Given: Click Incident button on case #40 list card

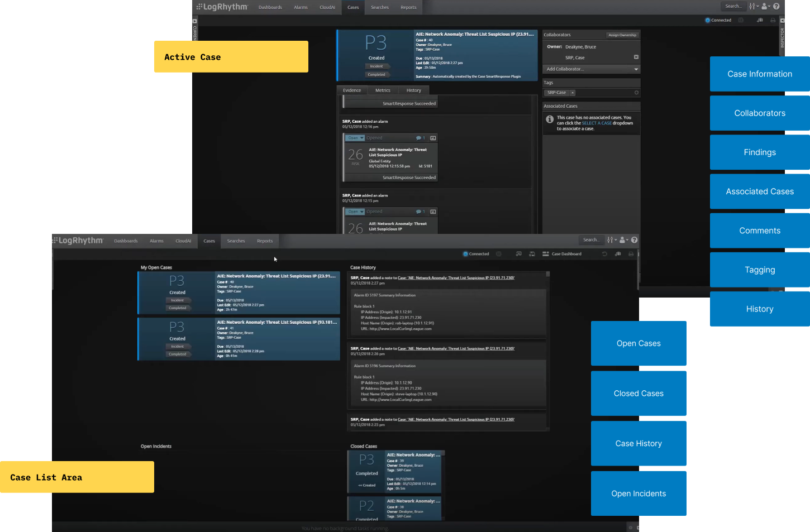Looking at the screenshot, I should click(178, 300).
